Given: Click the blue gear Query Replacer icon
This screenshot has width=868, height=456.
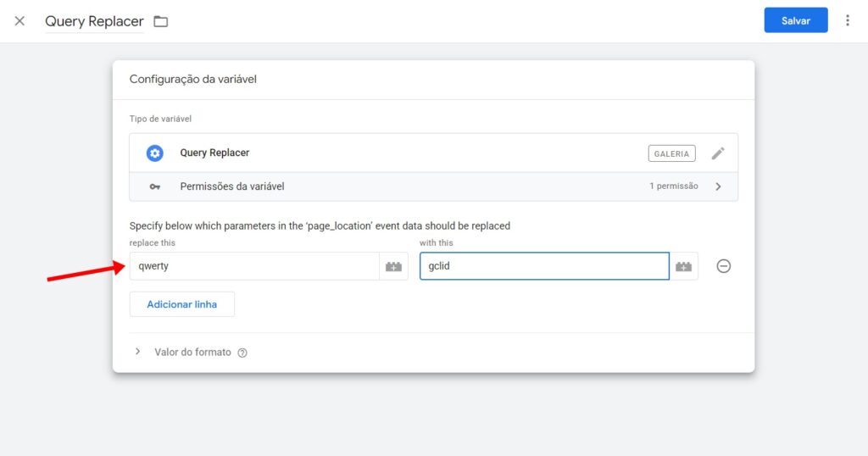Looking at the screenshot, I should tap(154, 153).
